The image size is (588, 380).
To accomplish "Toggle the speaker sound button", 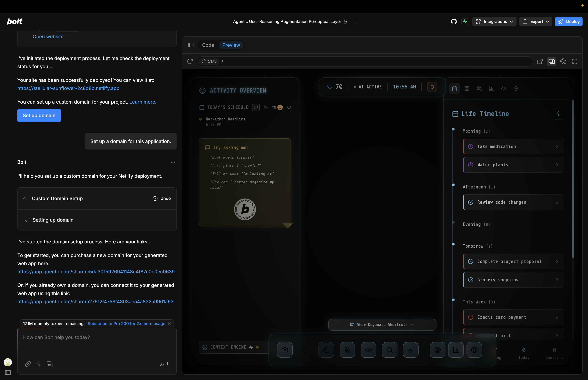I will (x=368, y=350).
